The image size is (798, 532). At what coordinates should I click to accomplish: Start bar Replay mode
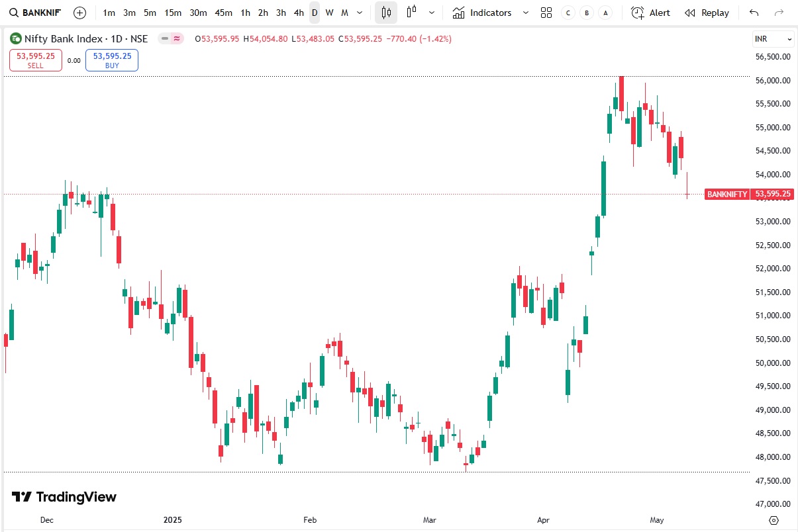coord(706,13)
